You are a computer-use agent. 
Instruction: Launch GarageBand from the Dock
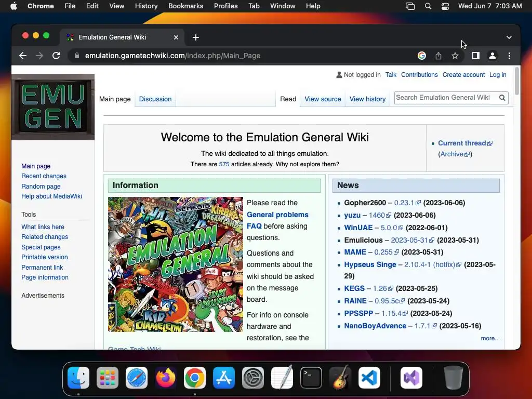point(340,378)
